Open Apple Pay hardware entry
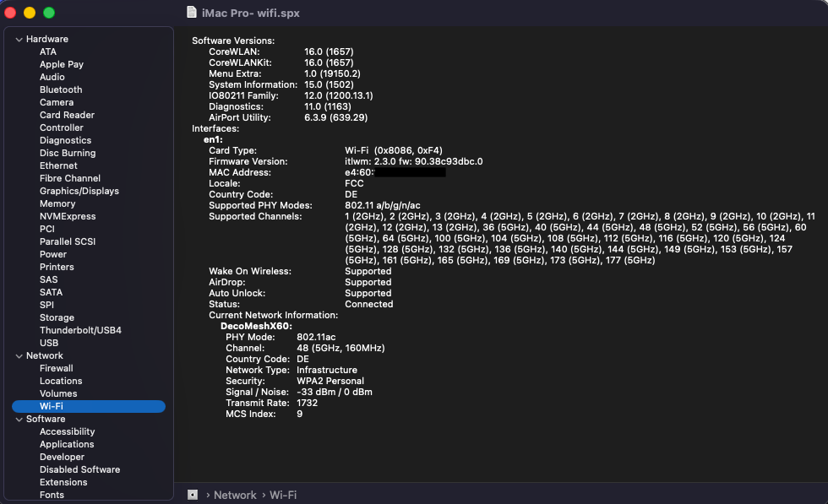 [x=61, y=64]
